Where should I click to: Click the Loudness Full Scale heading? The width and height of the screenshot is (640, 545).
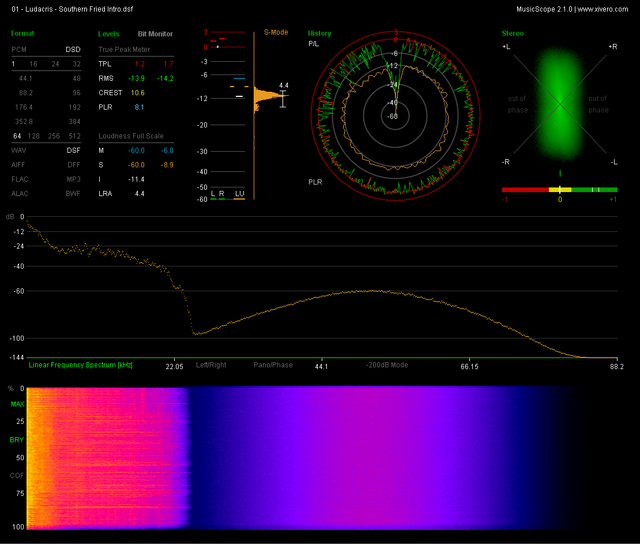point(131,136)
